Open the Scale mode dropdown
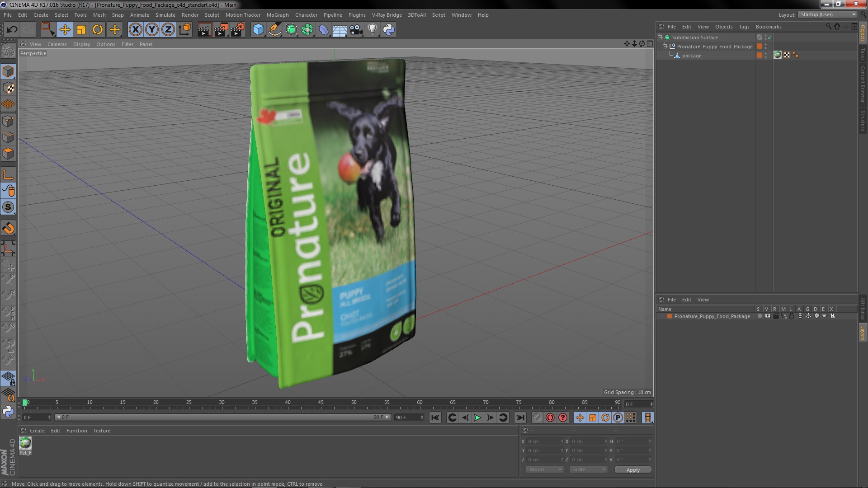Screen dimensions: 868x488 pyautogui.click(x=588, y=470)
